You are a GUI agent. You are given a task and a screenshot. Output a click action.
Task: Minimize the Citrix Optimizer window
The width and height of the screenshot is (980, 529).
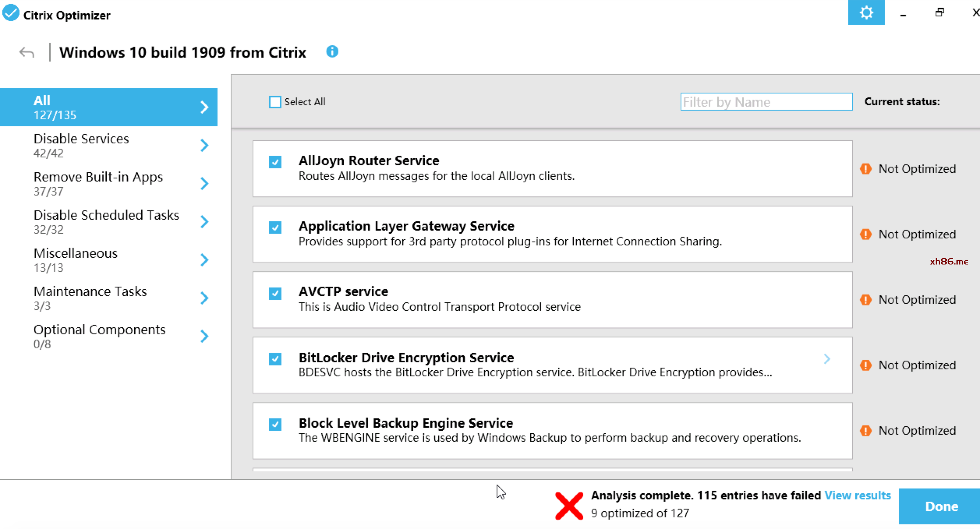[x=903, y=15]
